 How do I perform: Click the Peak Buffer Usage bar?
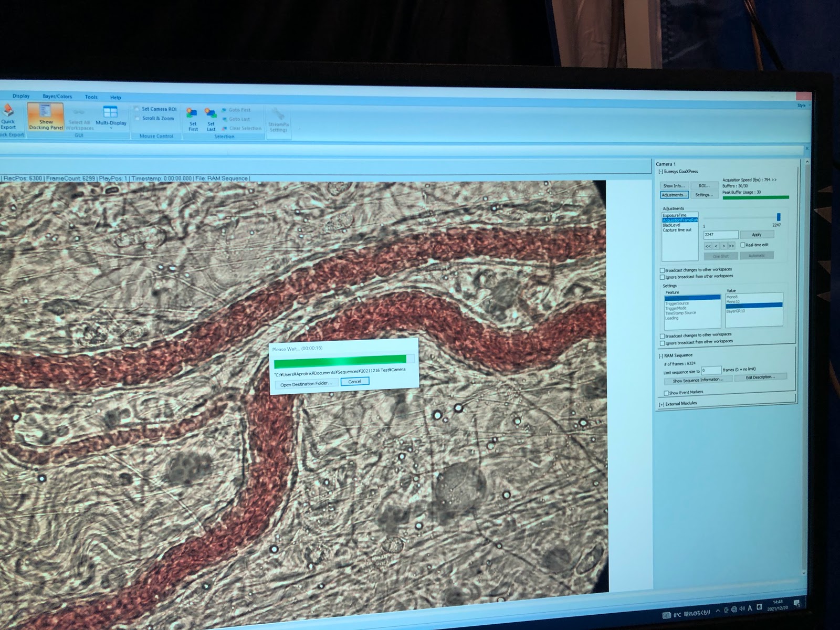[756, 198]
